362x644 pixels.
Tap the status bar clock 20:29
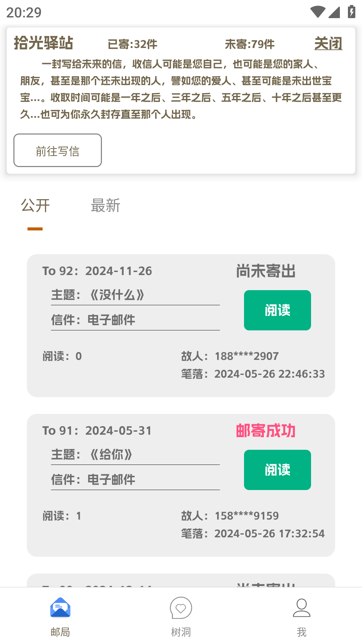[x=24, y=13]
